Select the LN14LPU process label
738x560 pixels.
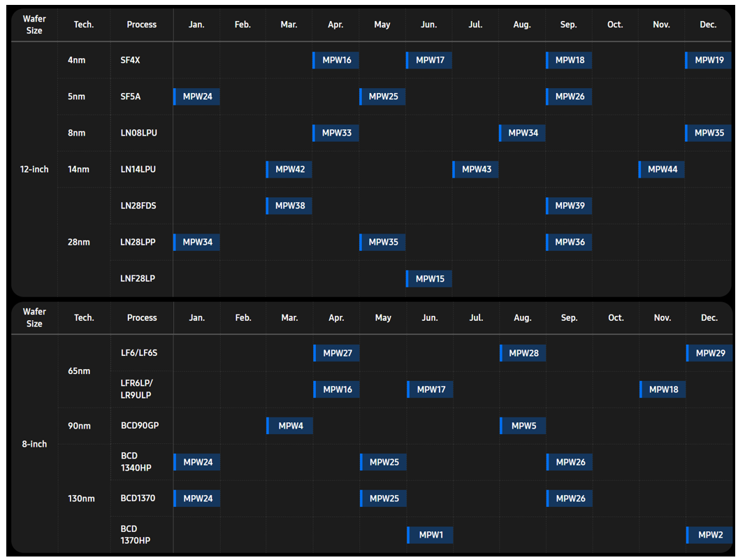pyautogui.click(x=138, y=170)
